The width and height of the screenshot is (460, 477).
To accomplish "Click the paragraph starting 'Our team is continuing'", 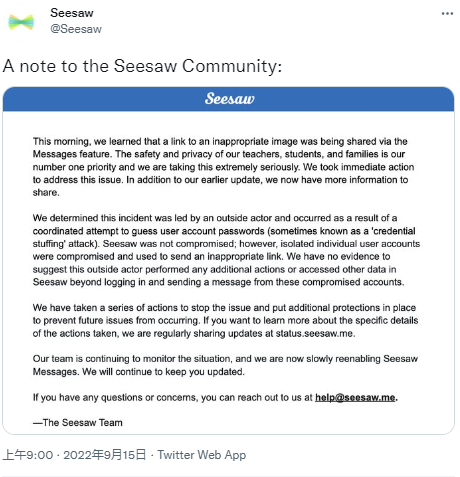I will click(225, 365).
